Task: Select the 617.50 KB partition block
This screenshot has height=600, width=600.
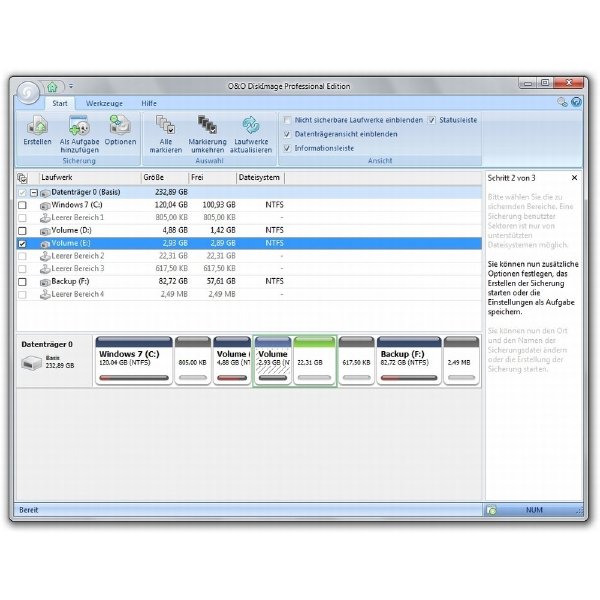Action: point(356,361)
